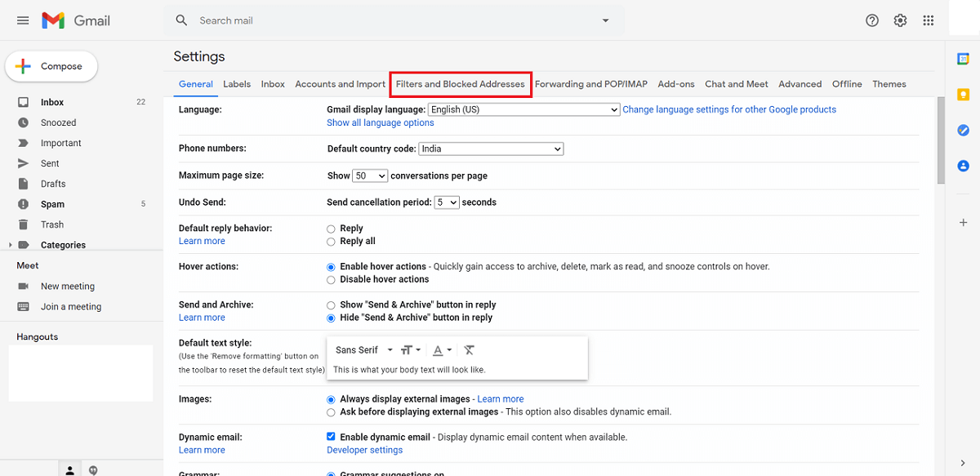This screenshot has height=476, width=980.
Task: Open the text color picker
Action: click(x=442, y=350)
